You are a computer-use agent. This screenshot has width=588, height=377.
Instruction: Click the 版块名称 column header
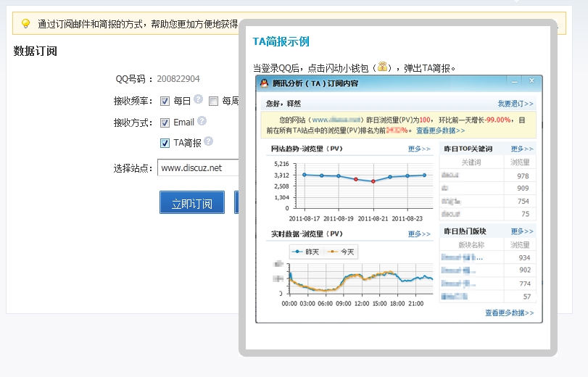[x=471, y=244]
